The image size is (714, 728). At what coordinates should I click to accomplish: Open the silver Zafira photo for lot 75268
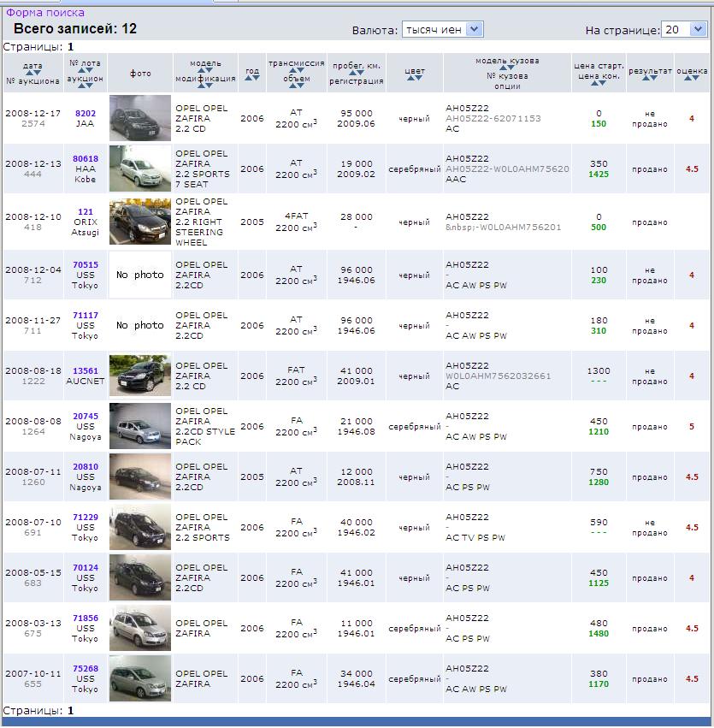click(x=140, y=678)
